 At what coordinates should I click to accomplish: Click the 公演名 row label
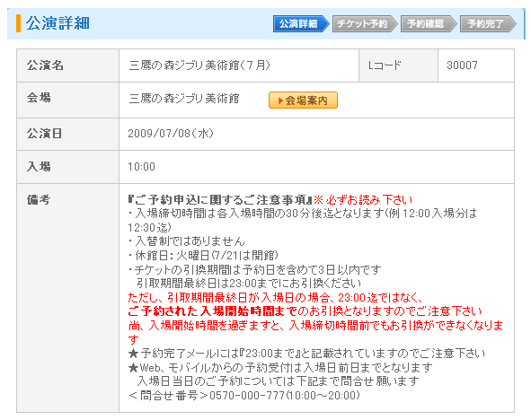pyautogui.click(x=45, y=66)
